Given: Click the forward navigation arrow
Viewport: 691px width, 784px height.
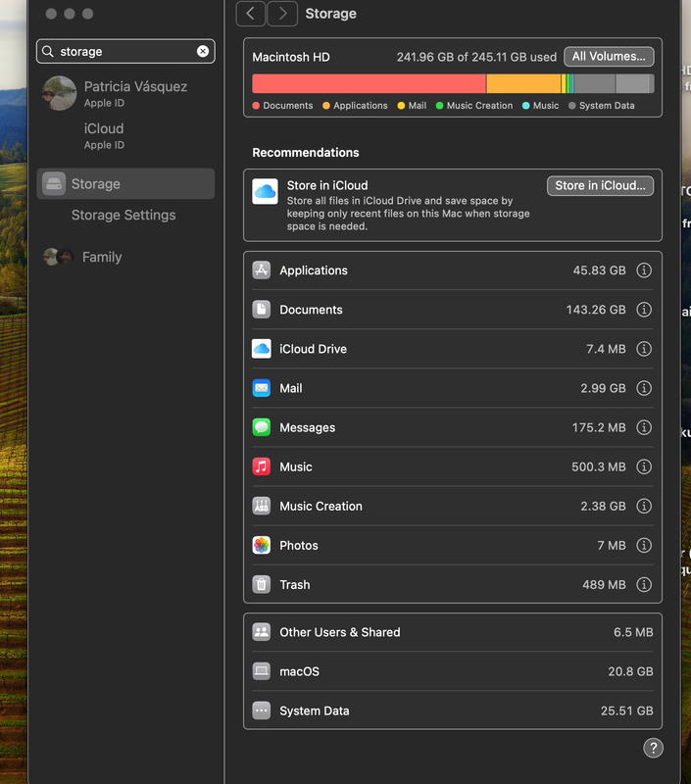Looking at the screenshot, I should pos(282,14).
